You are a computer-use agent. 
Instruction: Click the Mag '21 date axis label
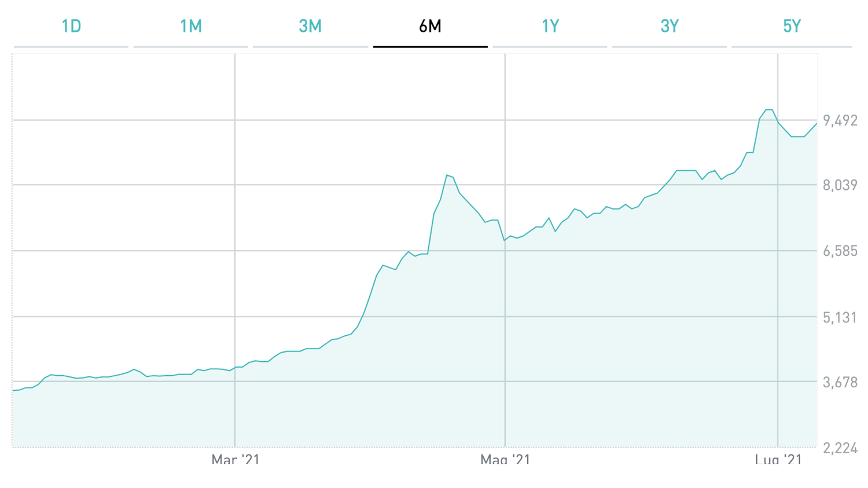(x=505, y=460)
